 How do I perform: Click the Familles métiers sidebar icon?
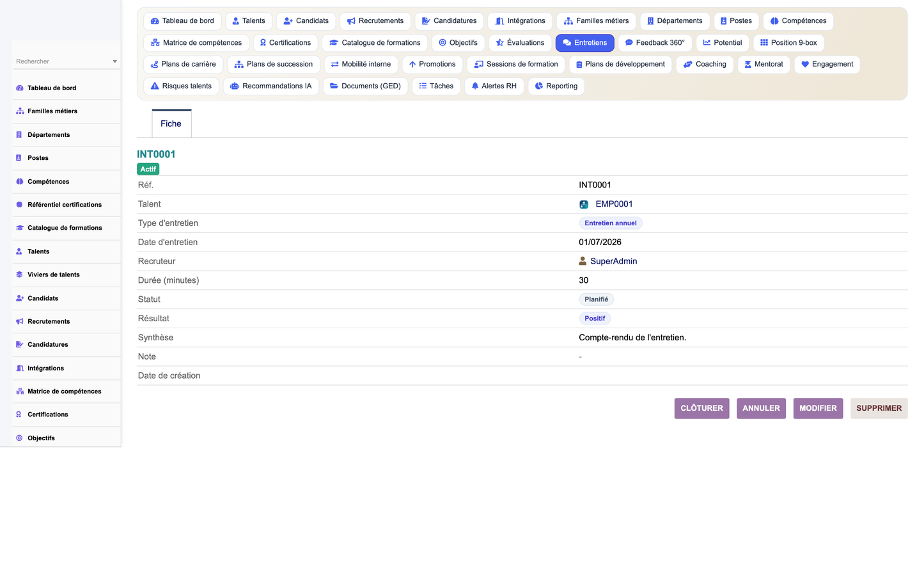pos(19,111)
